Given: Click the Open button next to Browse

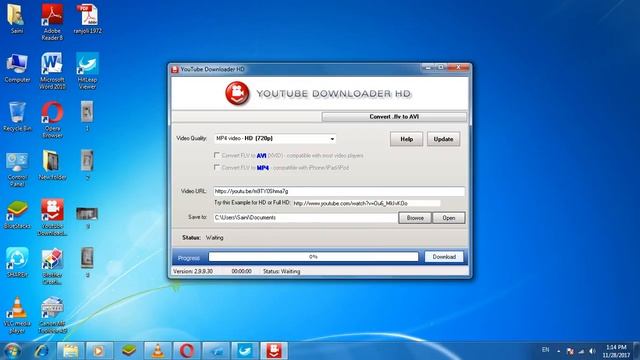Looking at the screenshot, I should (449, 218).
